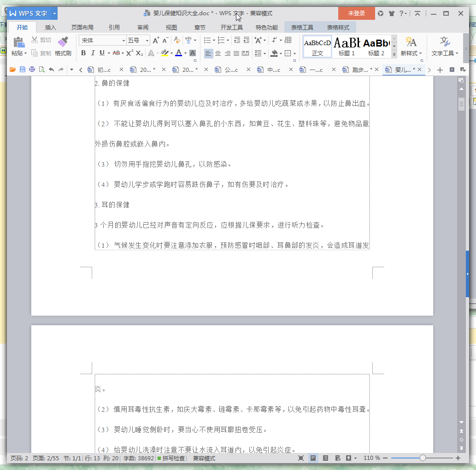Expand the numbering list dropdown
This screenshot has width=476, height=470.
(228, 40)
